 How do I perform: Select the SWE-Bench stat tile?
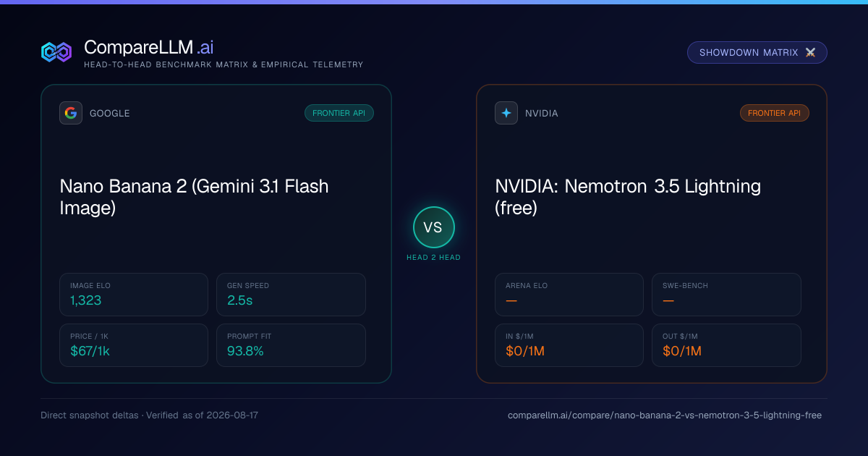click(x=726, y=295)
